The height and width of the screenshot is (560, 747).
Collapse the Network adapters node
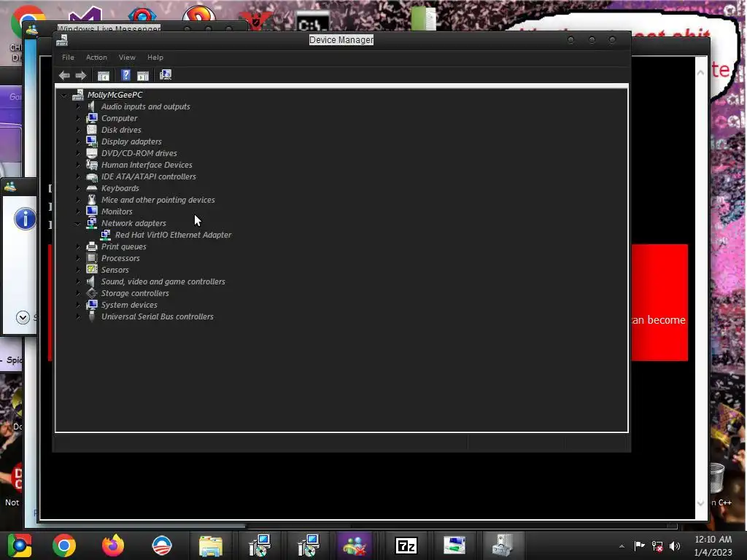(77, 223)
